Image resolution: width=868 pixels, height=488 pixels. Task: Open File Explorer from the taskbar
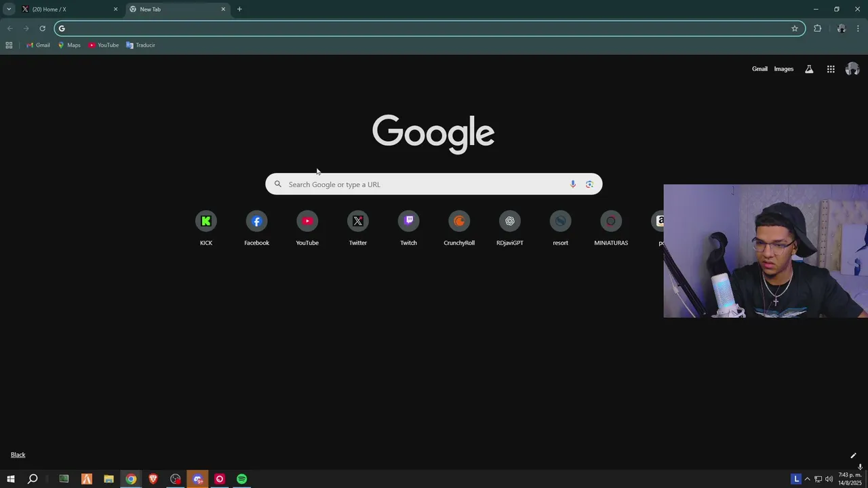point(108,479)
